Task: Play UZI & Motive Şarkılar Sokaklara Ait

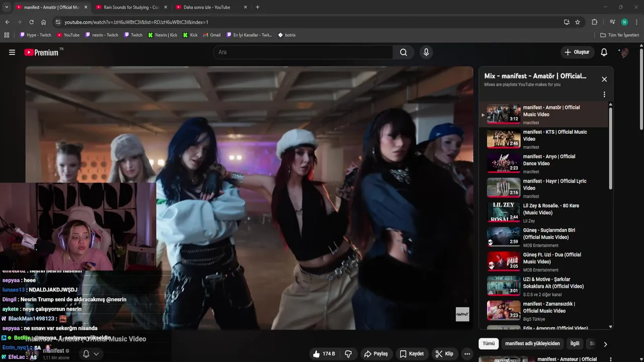Action: pyautogui.click(x=543, y=286)
